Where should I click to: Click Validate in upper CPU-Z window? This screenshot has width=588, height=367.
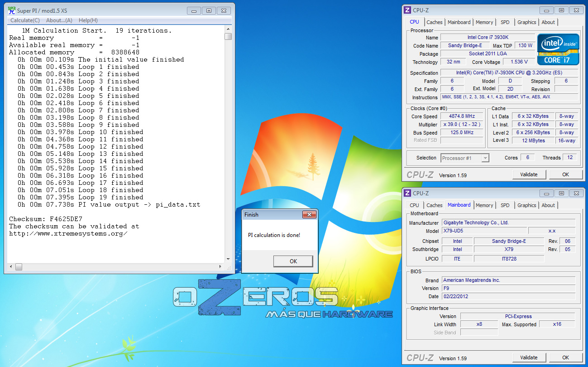click(529, 174)
